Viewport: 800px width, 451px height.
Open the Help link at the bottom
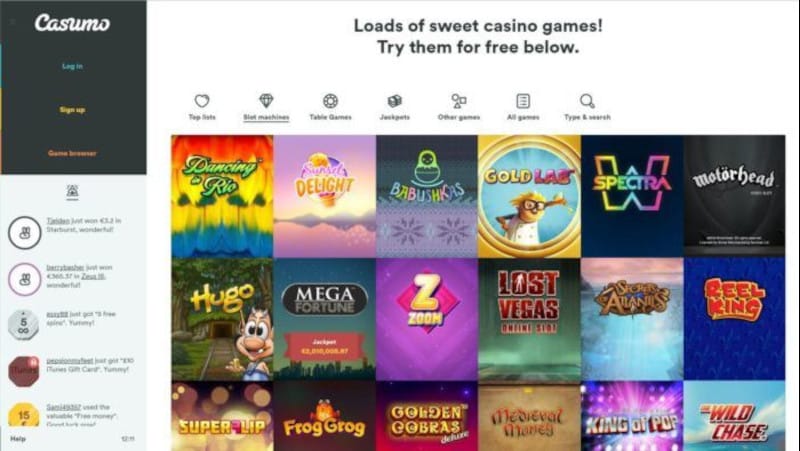[x=18, y=439]
